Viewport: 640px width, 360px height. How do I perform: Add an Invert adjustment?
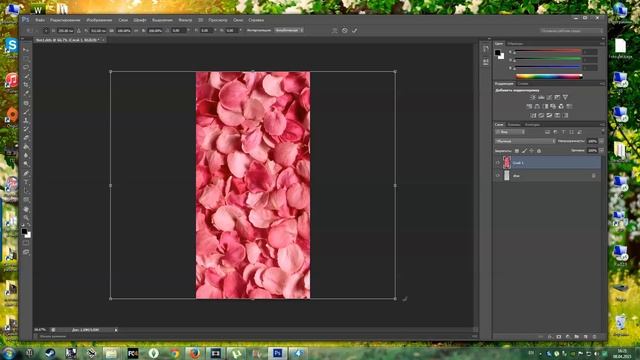(533, 116)
